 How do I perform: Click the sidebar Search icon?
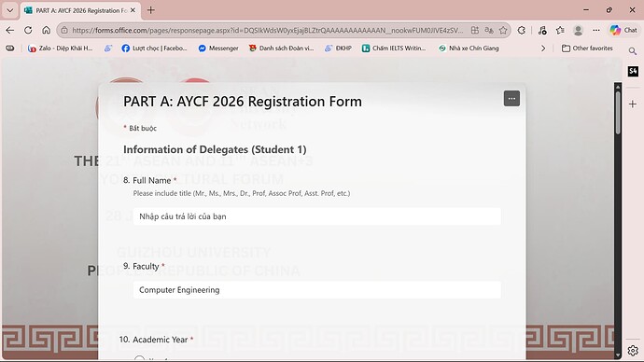633,51
